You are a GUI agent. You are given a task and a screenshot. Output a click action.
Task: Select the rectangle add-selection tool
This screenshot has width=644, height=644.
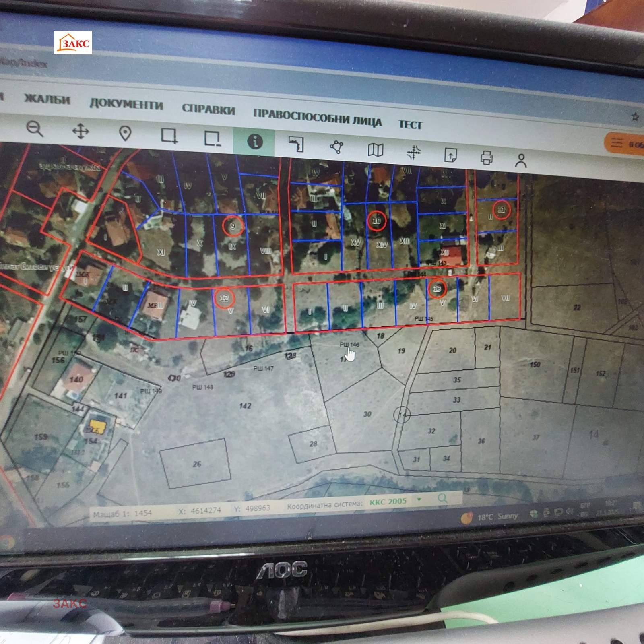169,136
